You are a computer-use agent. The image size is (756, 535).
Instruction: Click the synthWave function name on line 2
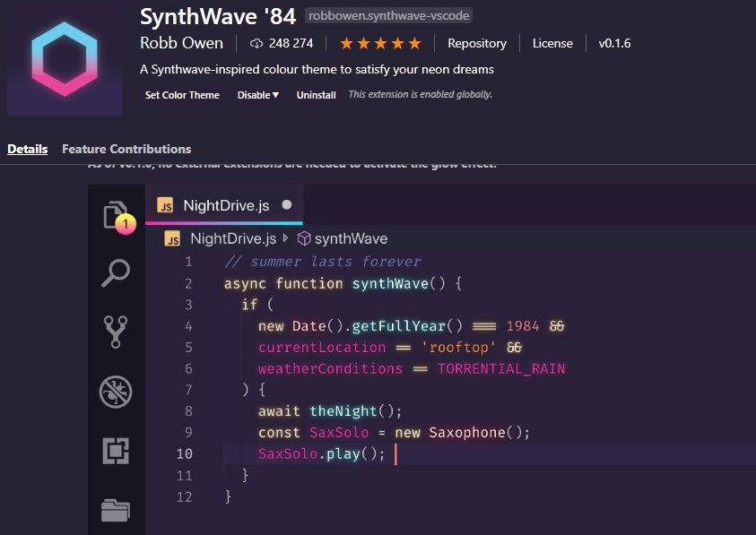(390, 283)
